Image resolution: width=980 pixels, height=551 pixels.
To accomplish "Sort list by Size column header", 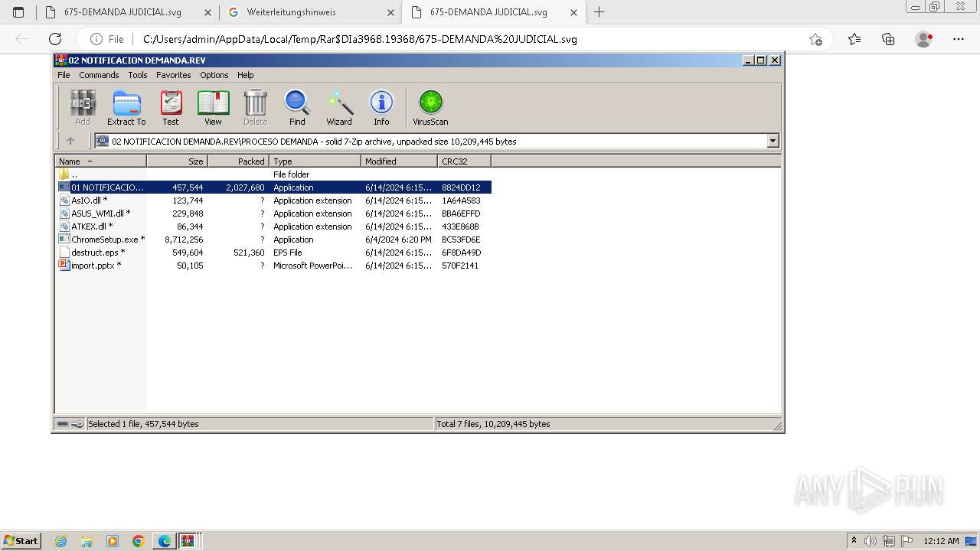I will tap(177, 161).
